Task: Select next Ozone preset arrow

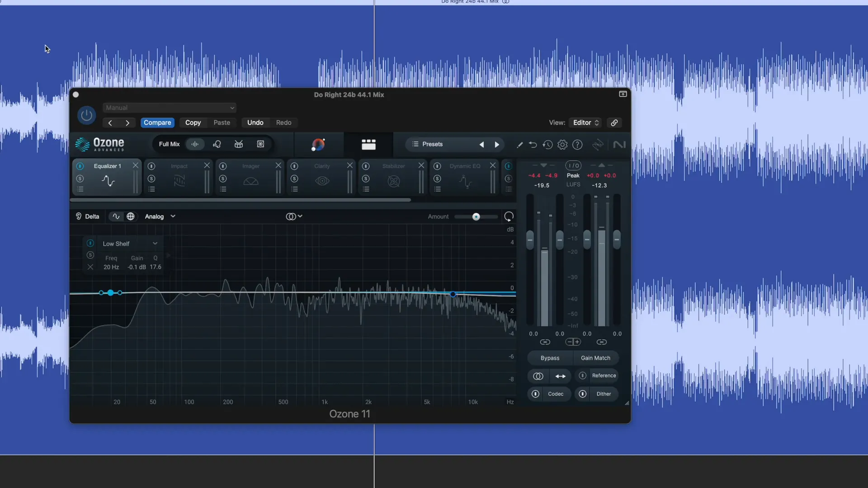Action: [x=497, y=145]
